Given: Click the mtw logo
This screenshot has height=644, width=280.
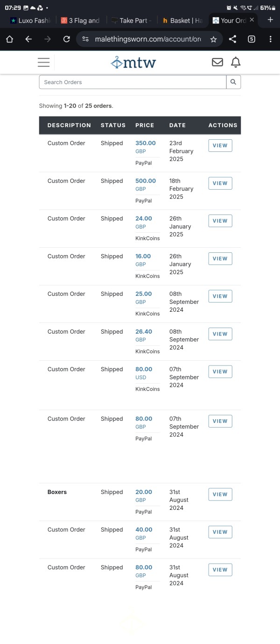Looking at the screenshot, I should pyautogui.click(x=133, y=62).
